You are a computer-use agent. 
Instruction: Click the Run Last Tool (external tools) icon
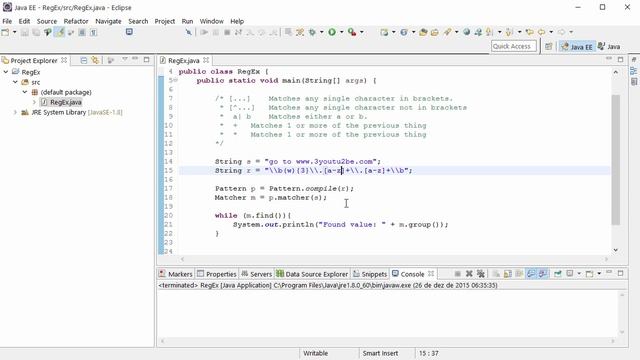click(352, 32)
